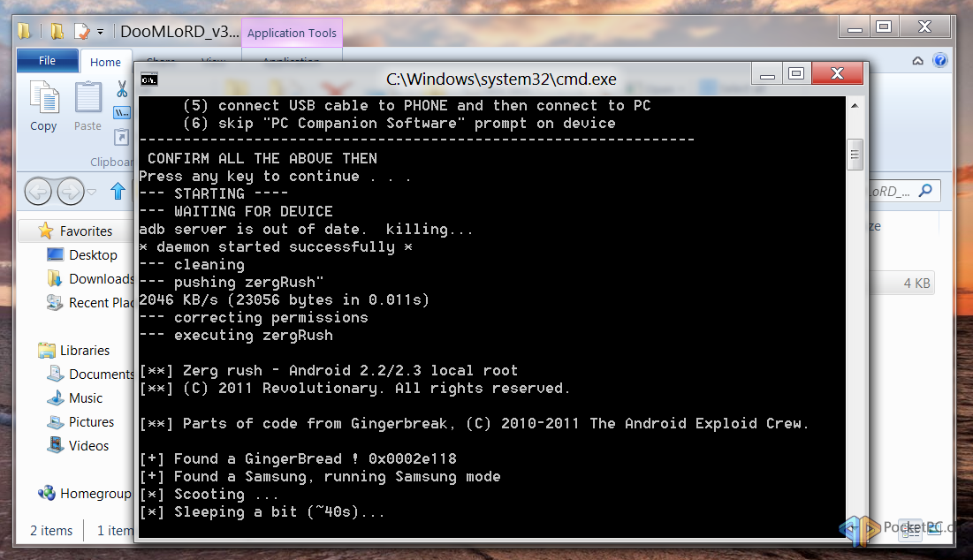Click the Properties icon in Quick Access Toolbar
The width and height of the screenshot is (973, 560).
click(x=82, y=32)
